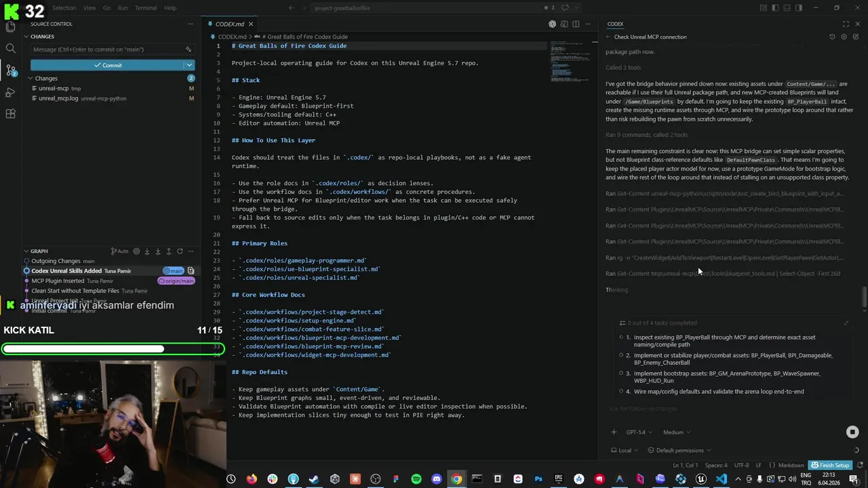Open Codex ChatGPT icon in editor toolbar
This screenshot has height=488, width=868.
click(x=552, y=24)
